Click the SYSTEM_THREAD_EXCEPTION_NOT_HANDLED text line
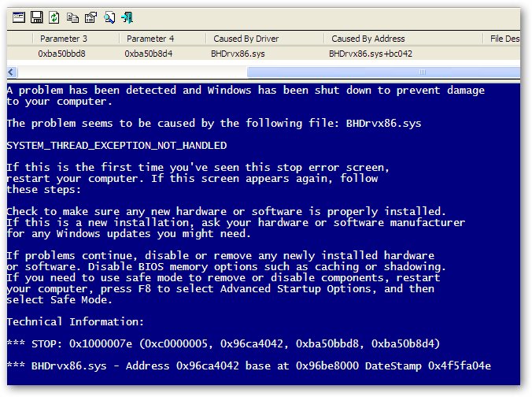The image size is (532, 397). click(x=116, y=146)
